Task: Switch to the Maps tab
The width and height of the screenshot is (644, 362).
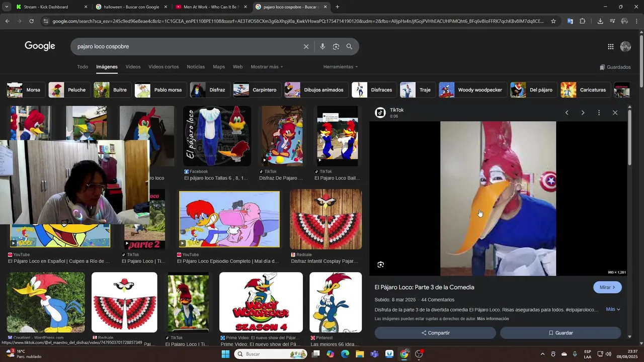Action: click(219, 67)
